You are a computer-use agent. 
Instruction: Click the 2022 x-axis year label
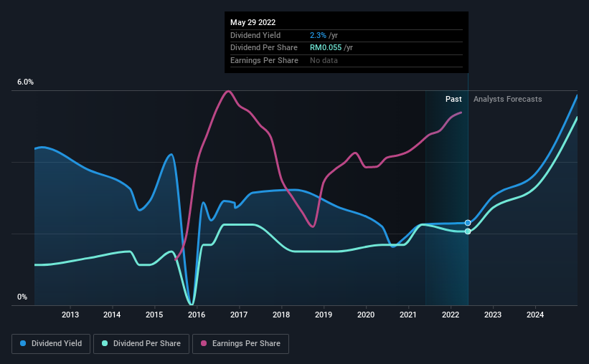tap(451, 315)
